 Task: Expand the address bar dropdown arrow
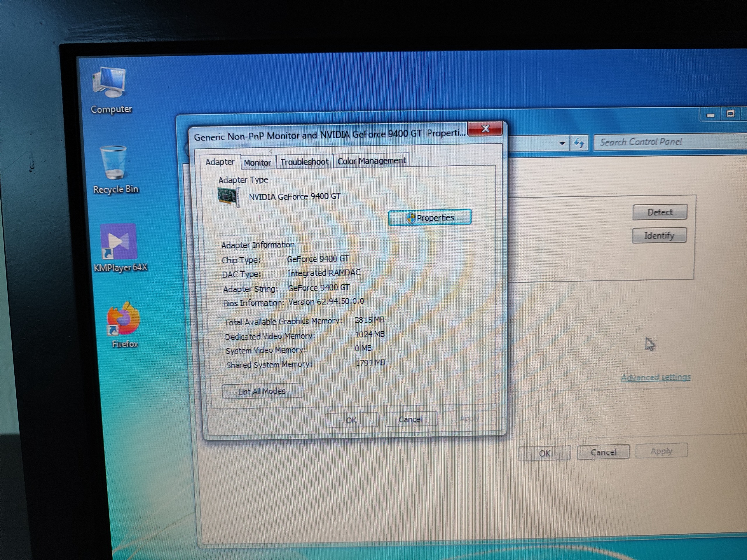tap(562, 143)
